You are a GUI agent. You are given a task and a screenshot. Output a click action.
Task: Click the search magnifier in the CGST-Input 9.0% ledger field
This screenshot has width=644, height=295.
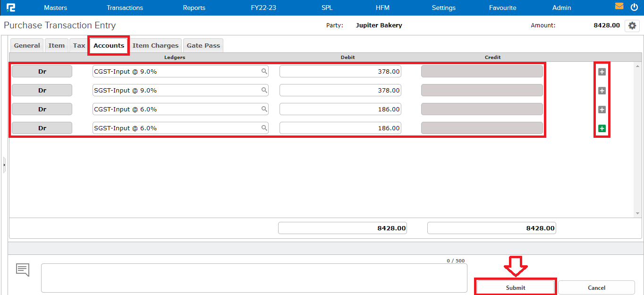[263, 71]
